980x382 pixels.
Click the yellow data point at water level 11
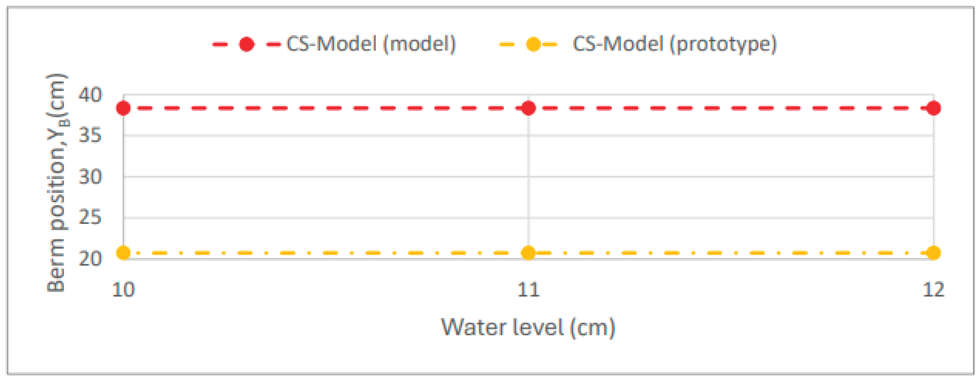(x=529, y=253)
